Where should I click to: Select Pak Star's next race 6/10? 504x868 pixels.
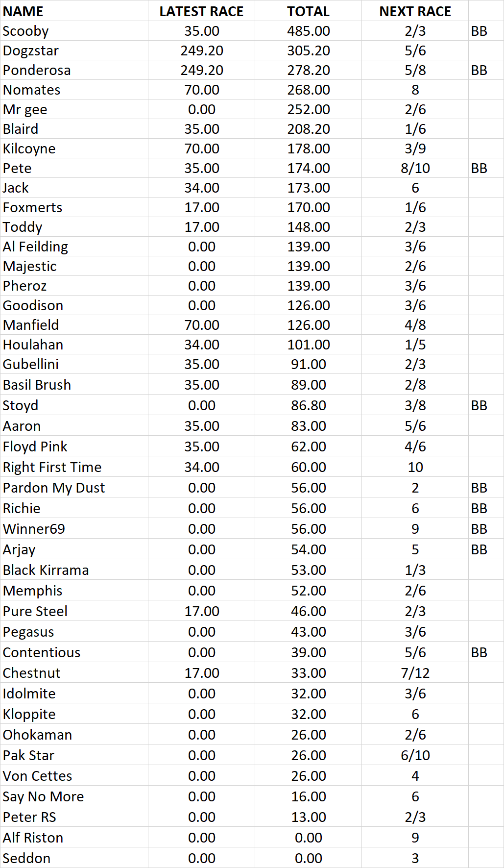[415, 755]
